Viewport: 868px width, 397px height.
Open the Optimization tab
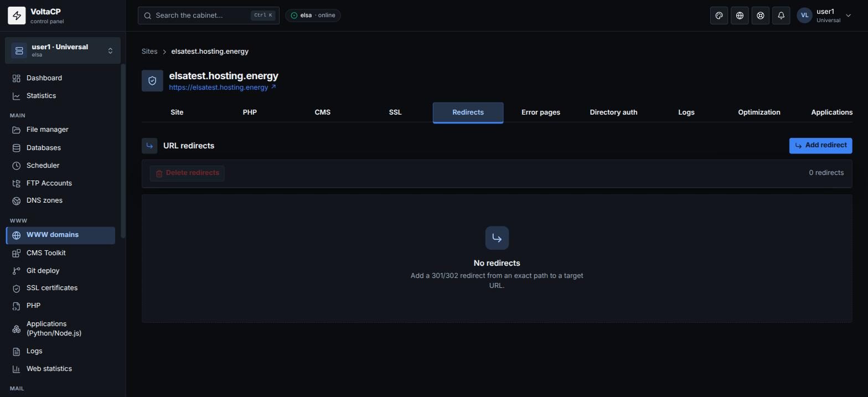click(759, 112)
